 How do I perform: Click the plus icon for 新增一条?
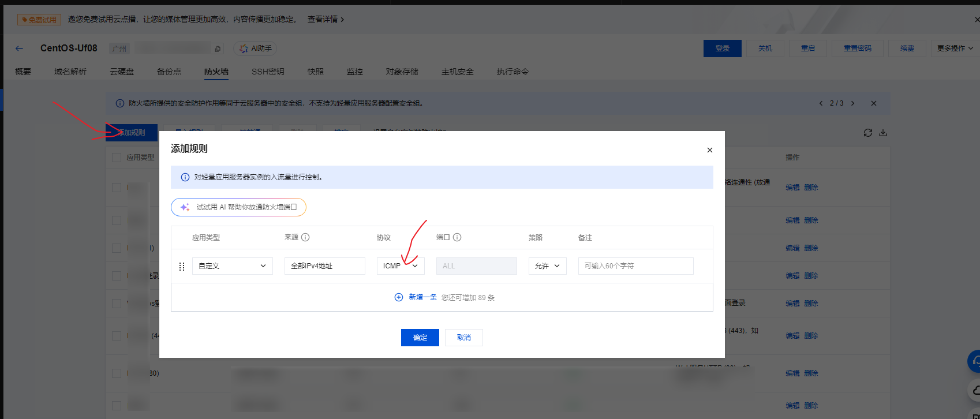pos(399,297)
